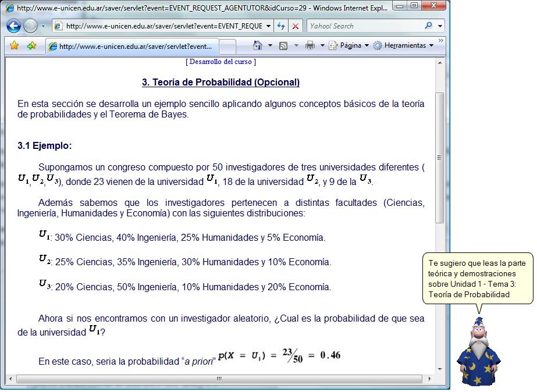Viewport: 537px width, 392px height.
Task: Click the wizard tutor agent character
Action: click(x=478, y=352)
